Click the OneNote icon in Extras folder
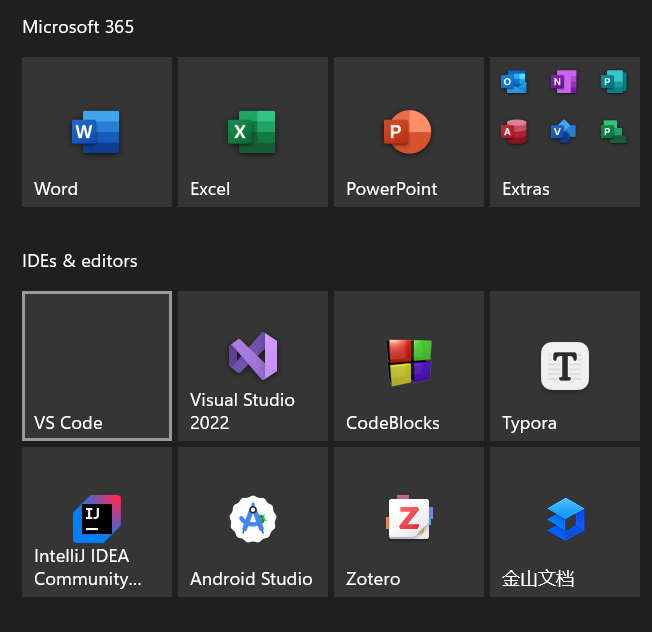The image size is (652, 632). coord(564,81)
